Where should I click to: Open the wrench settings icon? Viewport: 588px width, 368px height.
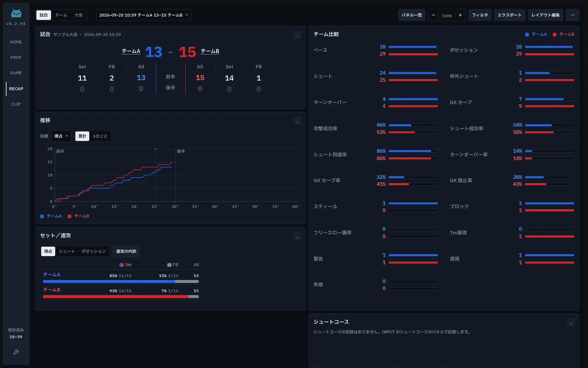[16, 352]
